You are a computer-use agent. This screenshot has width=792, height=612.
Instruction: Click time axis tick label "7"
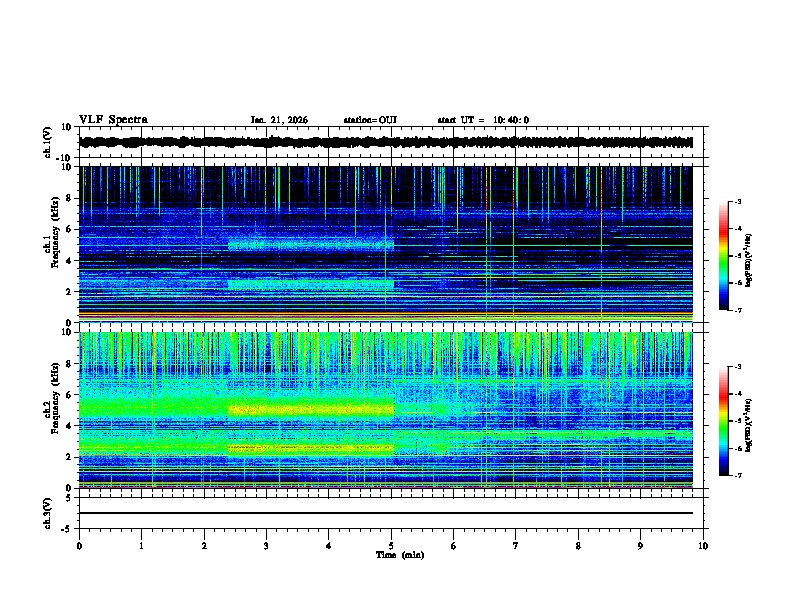516,546
